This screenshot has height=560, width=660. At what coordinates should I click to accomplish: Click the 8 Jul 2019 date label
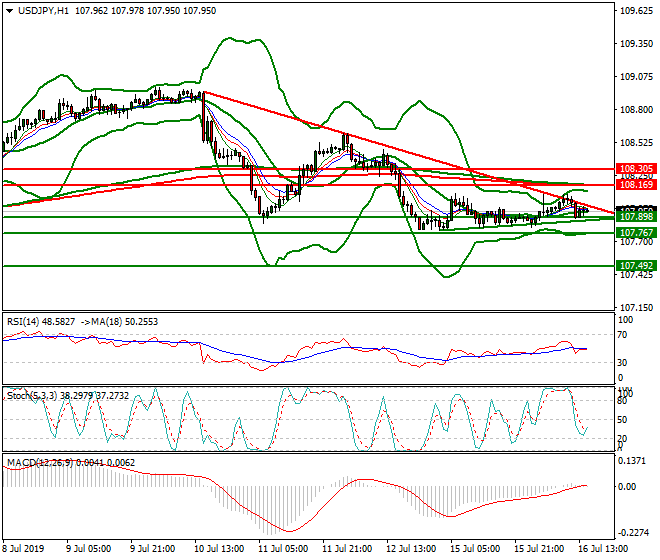24,549
